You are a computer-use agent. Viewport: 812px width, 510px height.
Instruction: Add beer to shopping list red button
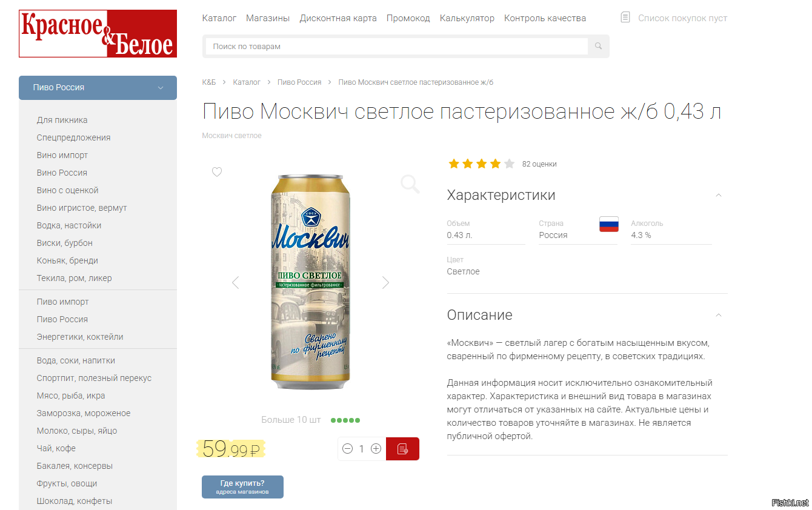tap(402, 449)
